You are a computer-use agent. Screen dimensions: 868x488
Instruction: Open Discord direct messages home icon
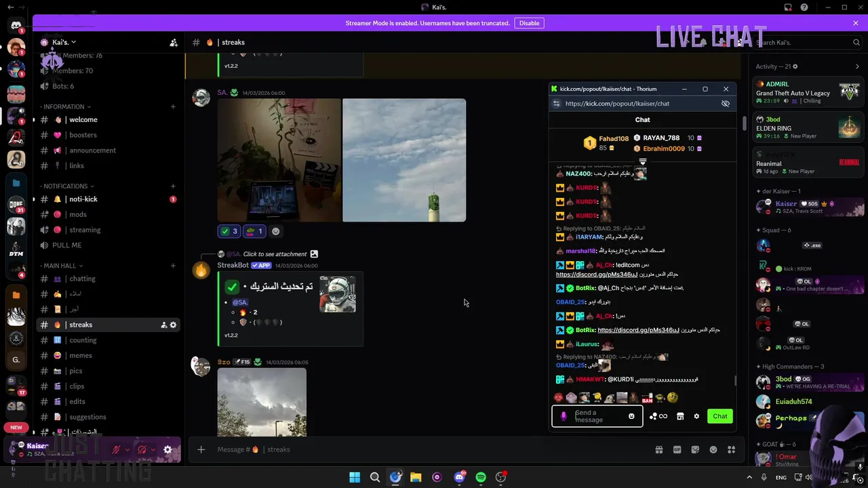tap(16, 26)
